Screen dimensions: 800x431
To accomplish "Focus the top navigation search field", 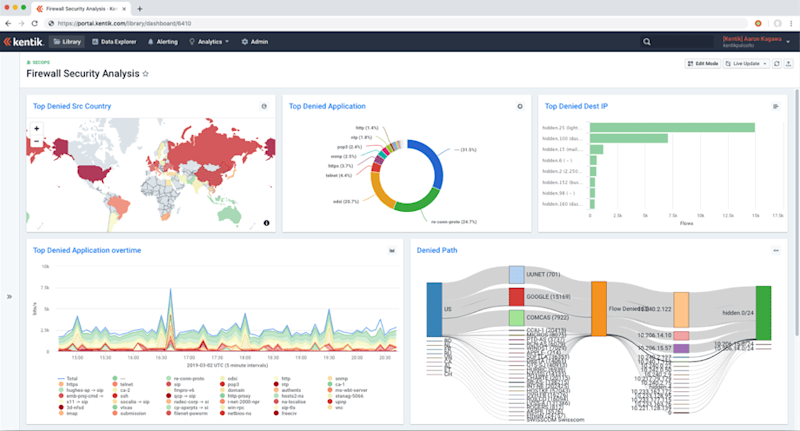I will click(676, 42).
